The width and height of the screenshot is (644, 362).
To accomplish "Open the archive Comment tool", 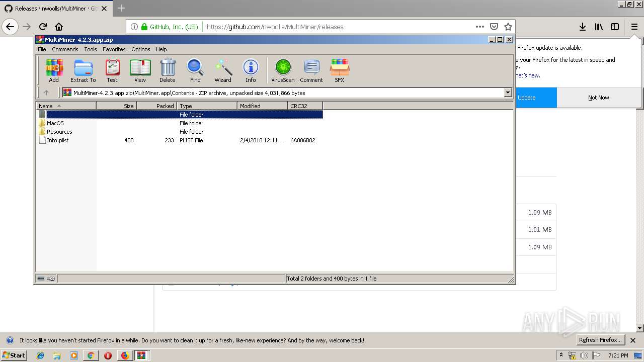I will click(311, 70).
